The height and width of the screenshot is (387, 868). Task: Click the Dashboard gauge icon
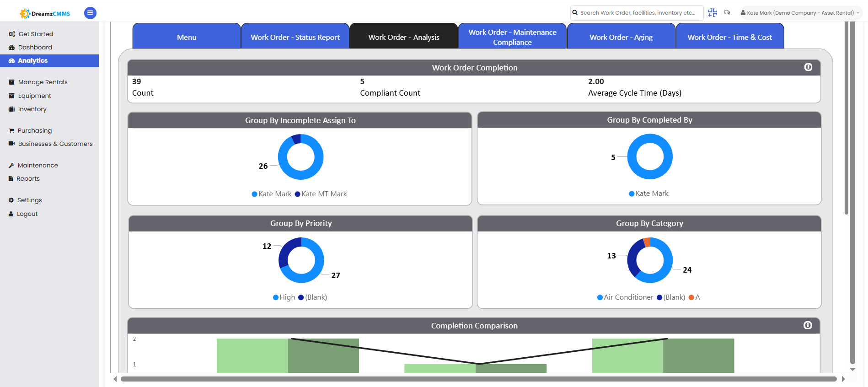click(12, 47)
